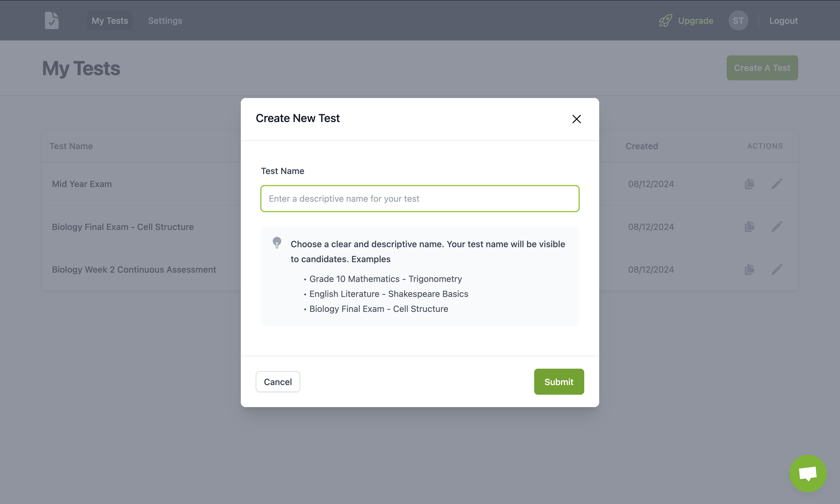840x504 pixels.
Task: Go to My Tests tab
Action: coord(110,20)
